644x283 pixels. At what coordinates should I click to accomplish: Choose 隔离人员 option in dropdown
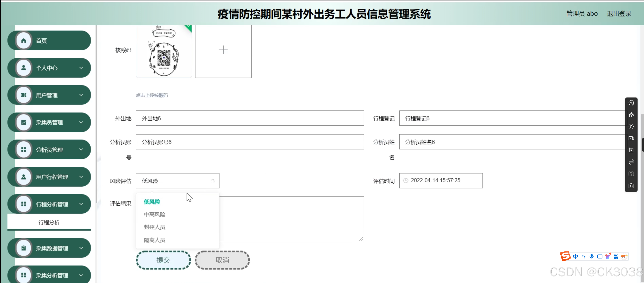pyautogui.click(x=154, y=240)
